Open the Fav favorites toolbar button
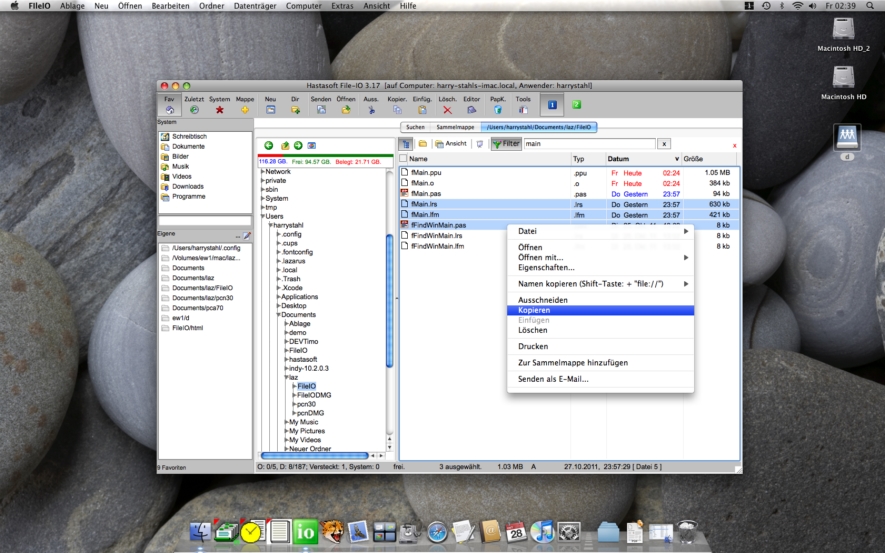The width and height of the screenshot is (885, 553). [169, 105]
